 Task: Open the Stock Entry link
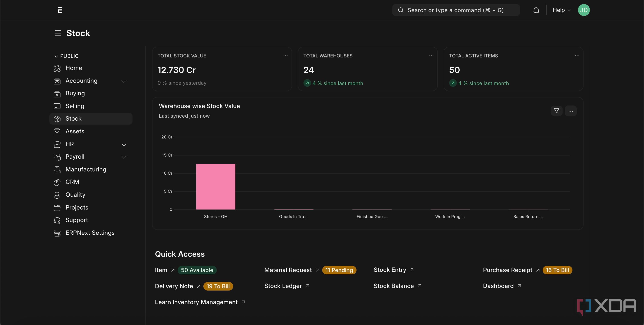point(390,270)
